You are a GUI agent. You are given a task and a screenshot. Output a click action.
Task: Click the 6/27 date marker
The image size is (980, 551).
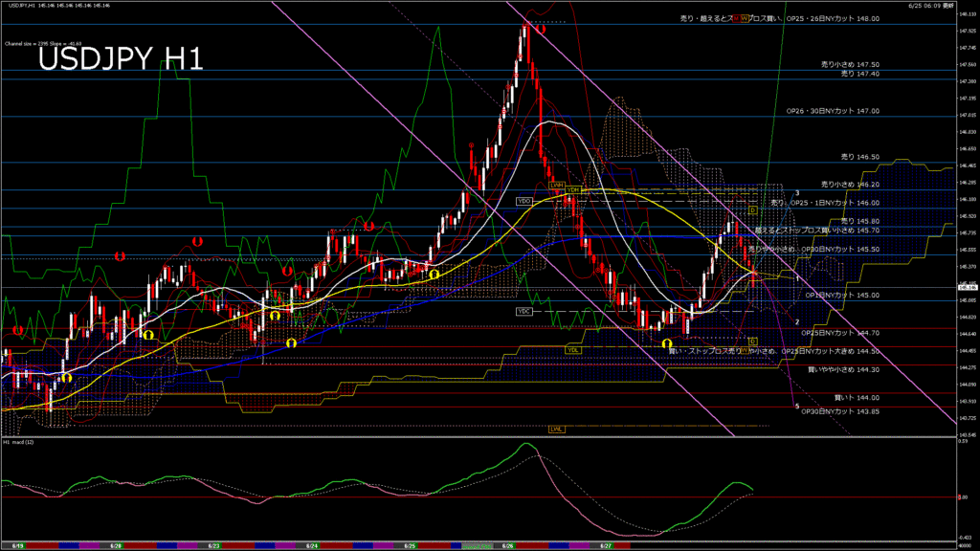(606, 546)
